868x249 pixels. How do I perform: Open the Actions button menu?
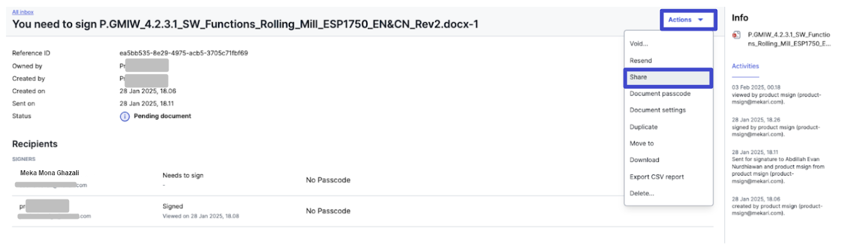point(688,20)
